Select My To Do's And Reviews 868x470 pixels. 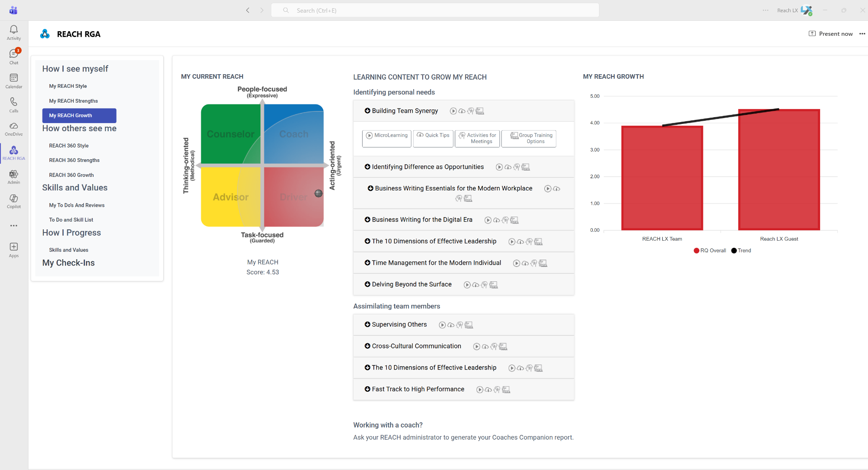pos(77,205)
